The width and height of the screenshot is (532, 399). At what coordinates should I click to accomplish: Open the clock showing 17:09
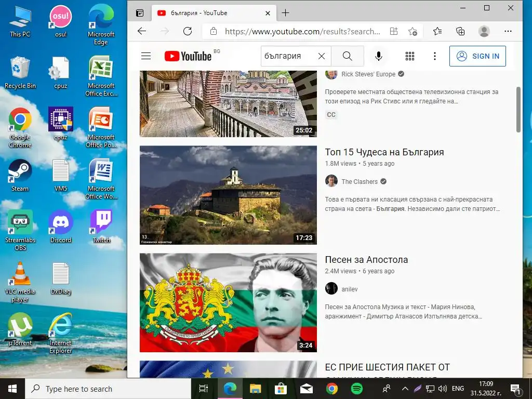click(486, 389)
